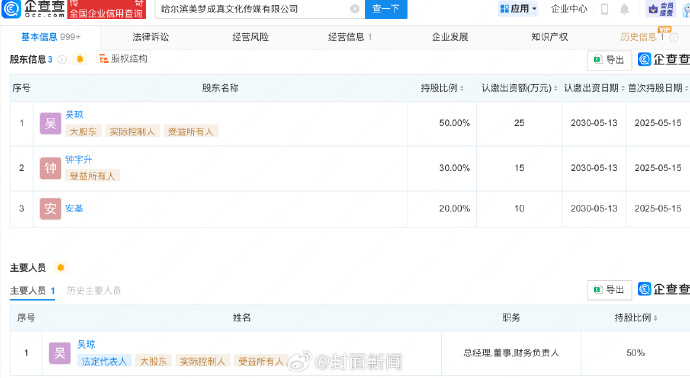Click 大股东 tag in personnel row
The width and height of the screenshot is (690, 378).
point(154,361)
